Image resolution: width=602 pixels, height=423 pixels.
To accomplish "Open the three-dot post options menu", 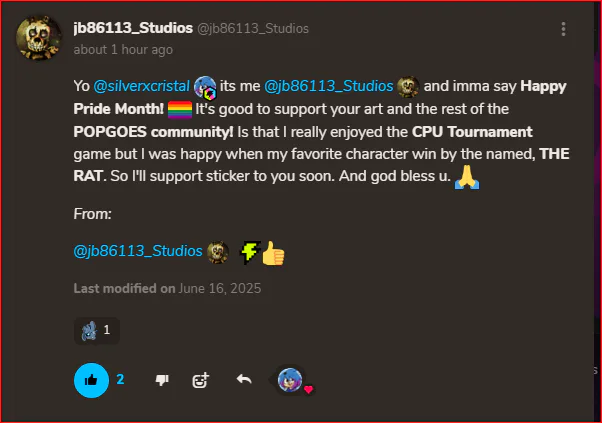I will click(563, 29).
